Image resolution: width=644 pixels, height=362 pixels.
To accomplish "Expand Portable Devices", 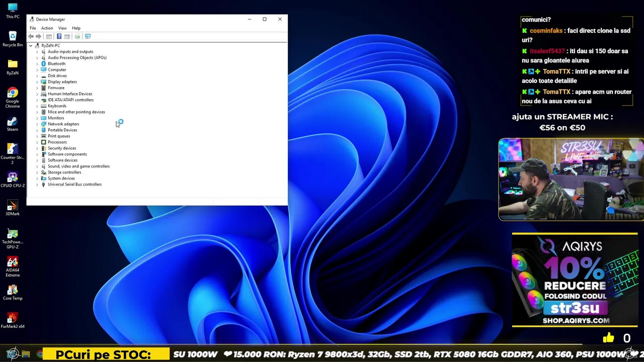I will (37, 130).
